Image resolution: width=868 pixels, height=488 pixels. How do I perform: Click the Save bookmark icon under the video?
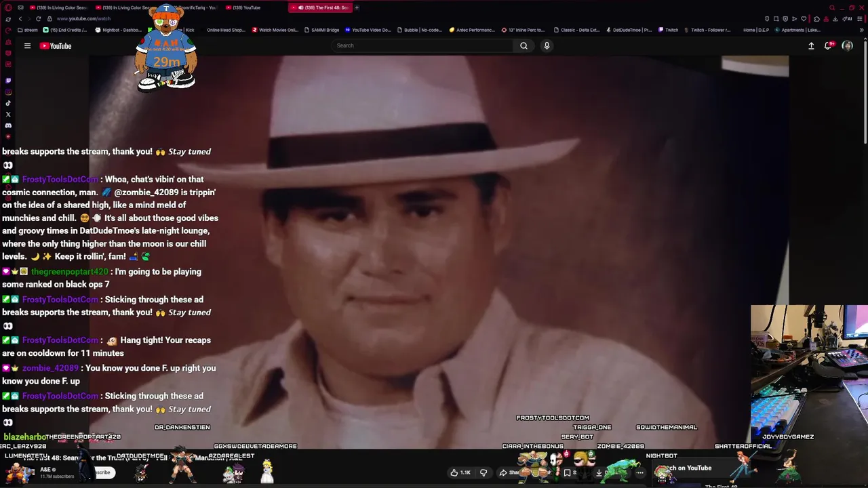[568, 473]
